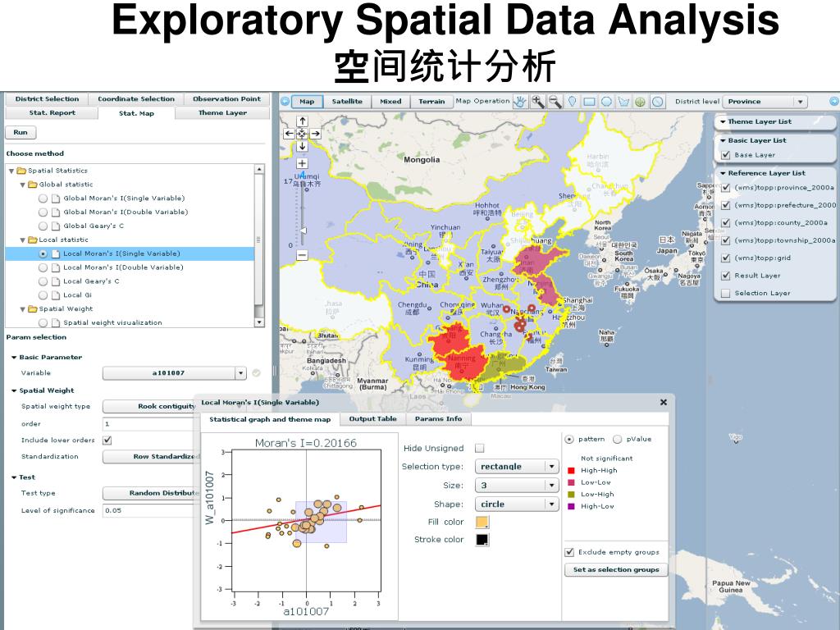Viewport: 840px width, 630px height.
Task: Collapse the Basic Parameter section
Action: [x=14, y=358]
